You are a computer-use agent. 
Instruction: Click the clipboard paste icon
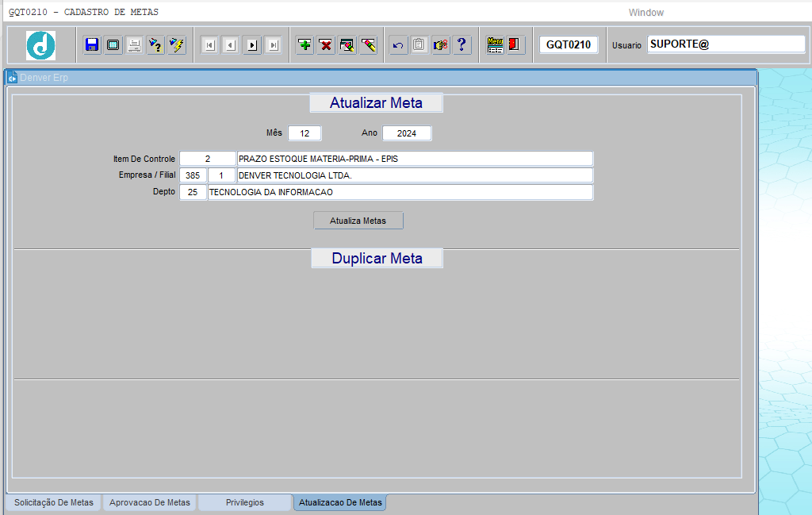tap(419, 45)
